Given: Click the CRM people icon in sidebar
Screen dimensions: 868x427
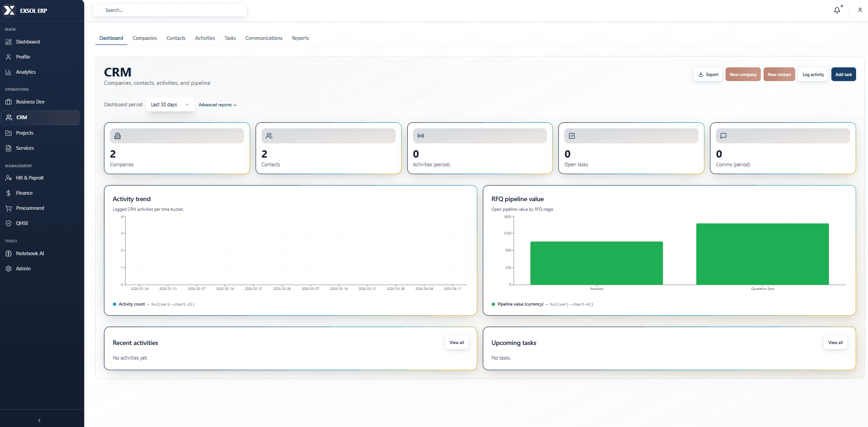Looking at the screenshot, I should click(9, 117).
